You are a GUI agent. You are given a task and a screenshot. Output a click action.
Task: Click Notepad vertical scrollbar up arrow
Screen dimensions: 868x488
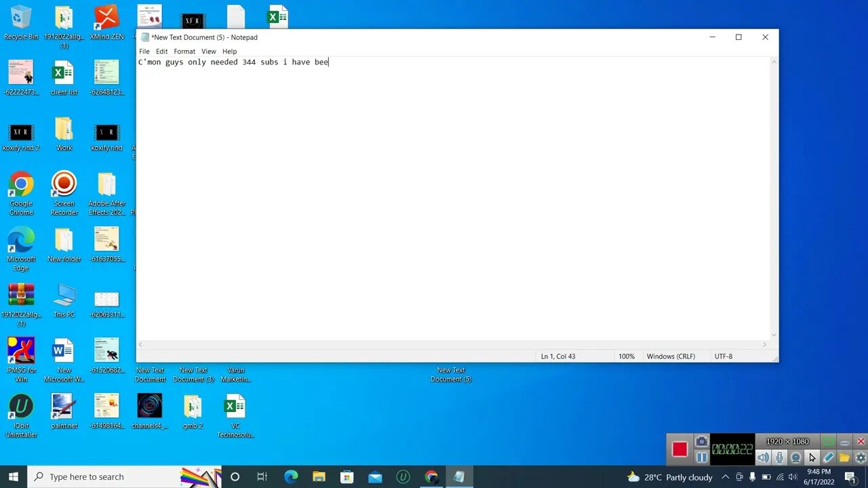pyautogui.click(x=774, y=62)
